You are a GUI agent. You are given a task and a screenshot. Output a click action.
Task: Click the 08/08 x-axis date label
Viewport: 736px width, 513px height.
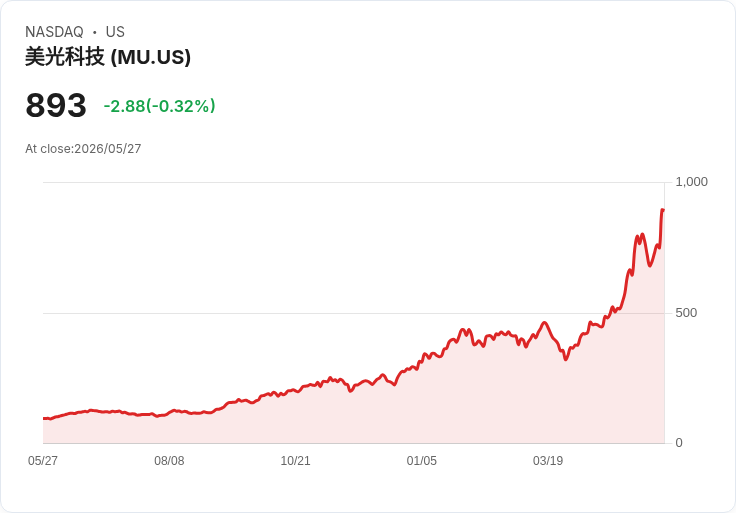[x=169, y=460]
